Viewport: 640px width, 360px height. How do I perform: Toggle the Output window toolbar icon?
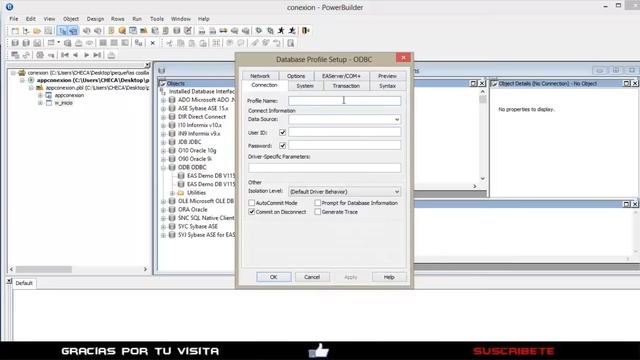click(x=73, y=31)
